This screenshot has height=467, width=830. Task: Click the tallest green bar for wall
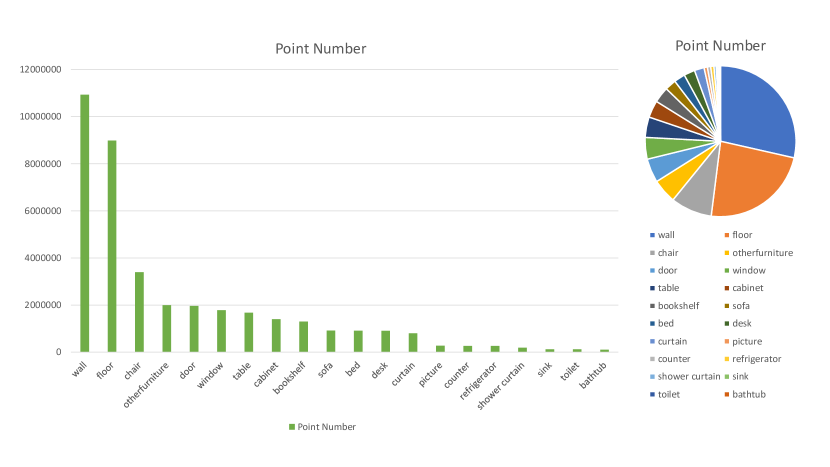[85, 223]
